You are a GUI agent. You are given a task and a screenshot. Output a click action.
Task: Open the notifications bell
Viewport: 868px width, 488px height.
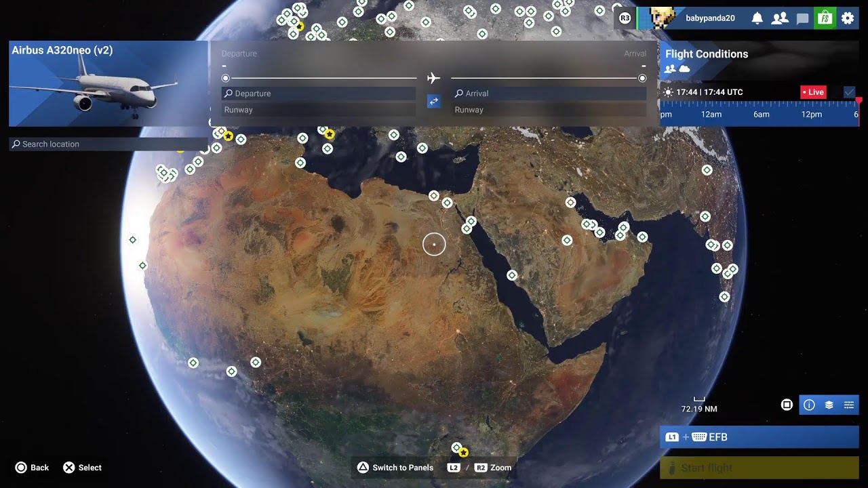tap(757, 18)
